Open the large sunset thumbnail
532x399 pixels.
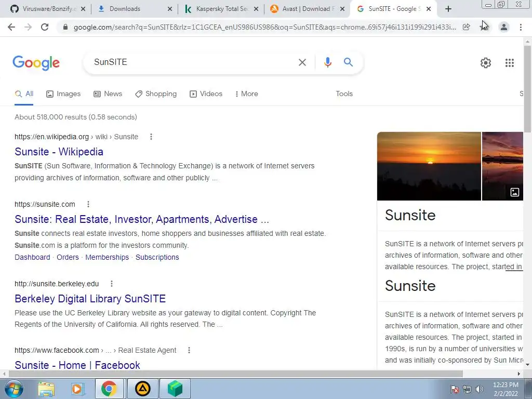429,166
